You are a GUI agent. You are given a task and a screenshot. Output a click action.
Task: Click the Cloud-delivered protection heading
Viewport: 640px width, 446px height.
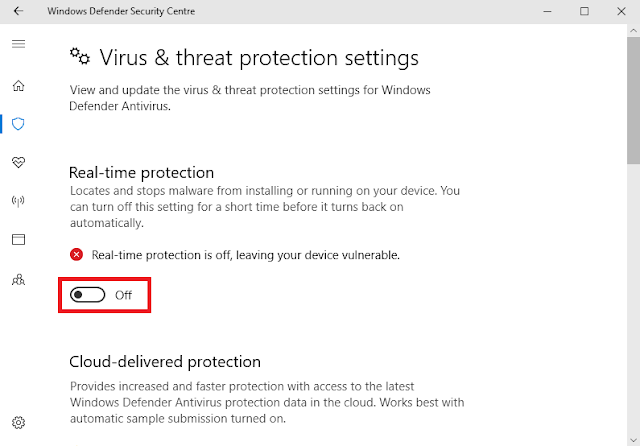(165, 361)
